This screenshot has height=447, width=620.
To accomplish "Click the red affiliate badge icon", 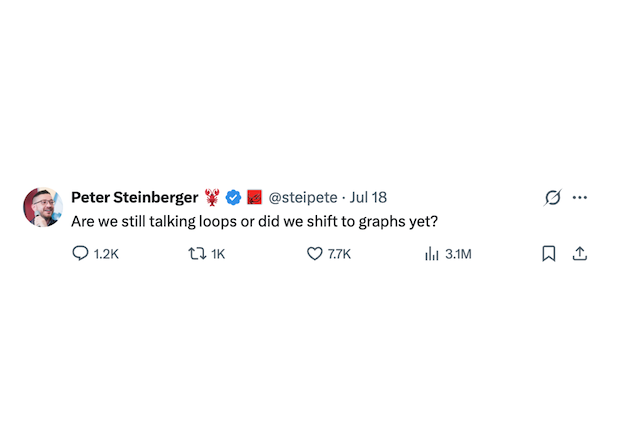I will pyautogui.click(x=254, y=197).
